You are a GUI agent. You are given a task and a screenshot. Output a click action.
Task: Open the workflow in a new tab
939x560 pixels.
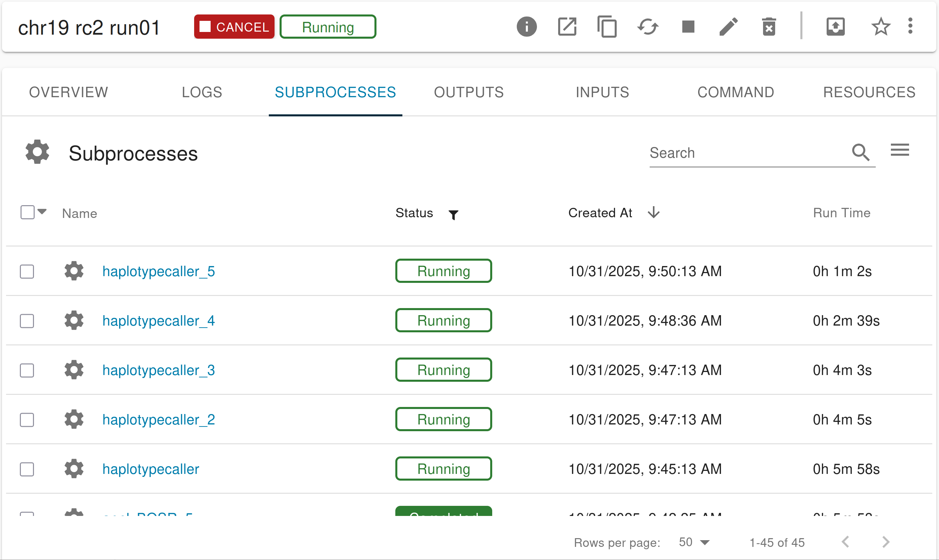click(x=567, y=27)
